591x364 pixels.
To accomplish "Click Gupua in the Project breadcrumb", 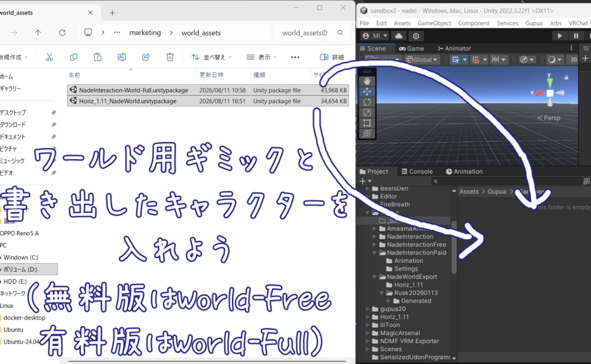I will click(497, 192).
